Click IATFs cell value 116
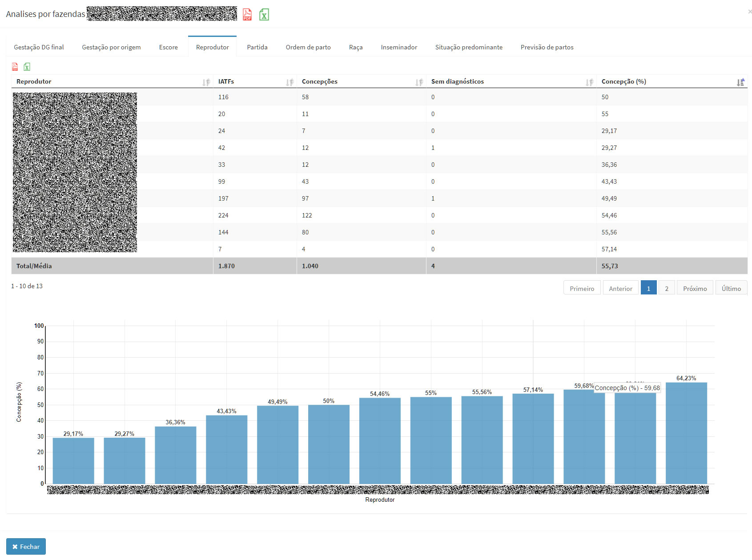 [223, 97]
